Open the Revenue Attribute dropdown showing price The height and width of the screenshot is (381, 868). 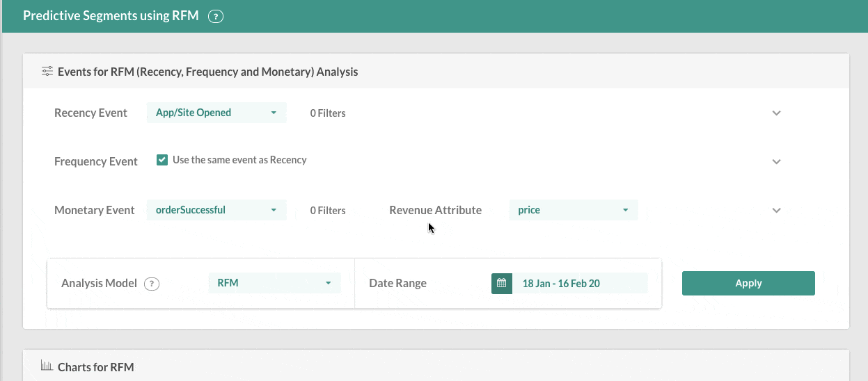point(574,210)
